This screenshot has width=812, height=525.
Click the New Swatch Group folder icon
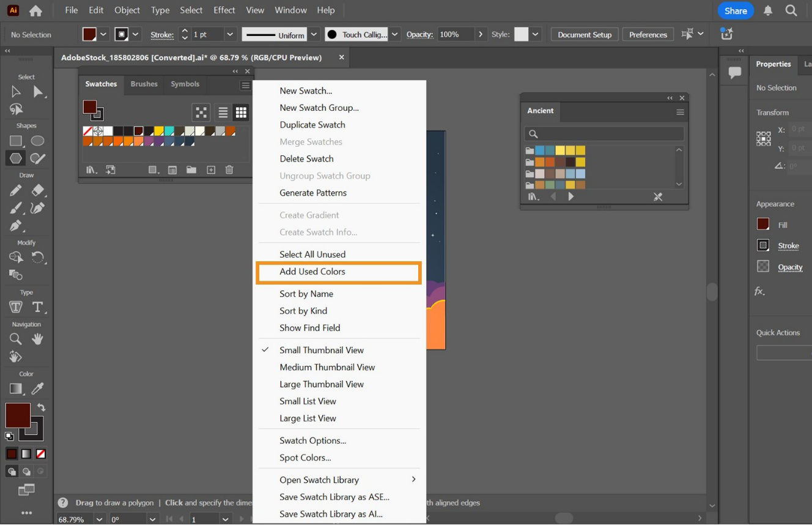click(x=191, y=169)
